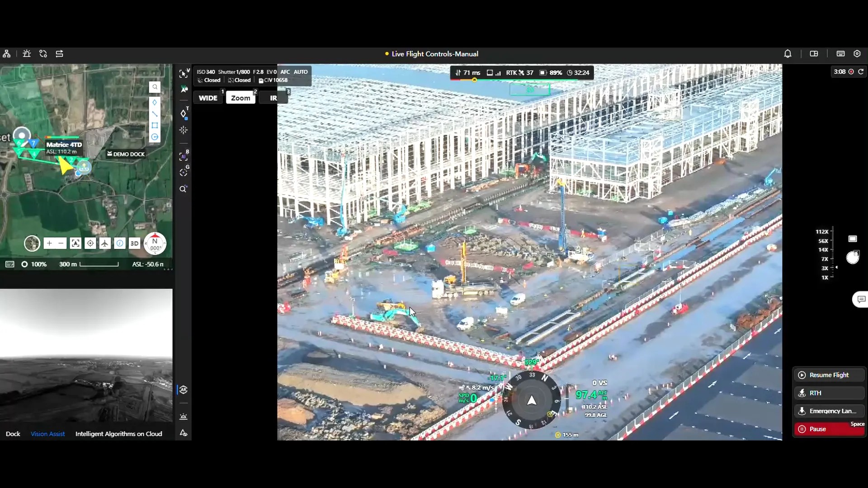
Task: Switch the split-screen layout icon
Action: [x=814, y=54]
